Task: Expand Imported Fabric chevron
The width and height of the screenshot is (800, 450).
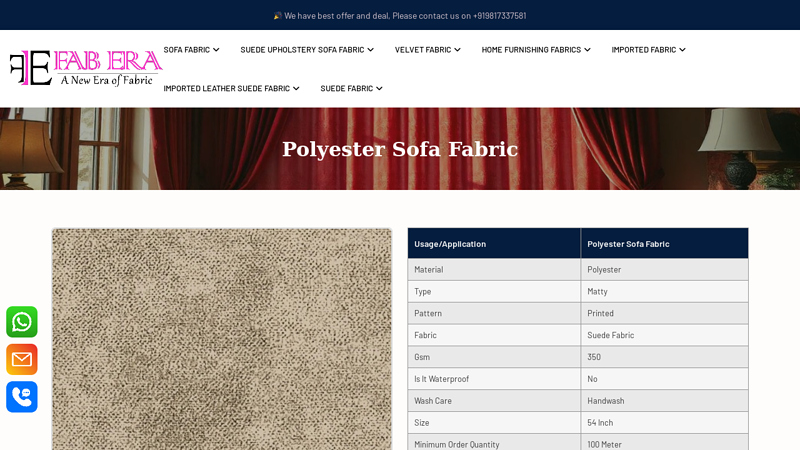Action: [x=682, y=50]
